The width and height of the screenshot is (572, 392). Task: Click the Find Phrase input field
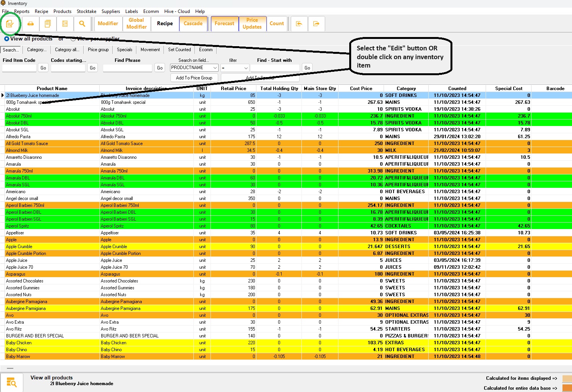click(128, 68)
